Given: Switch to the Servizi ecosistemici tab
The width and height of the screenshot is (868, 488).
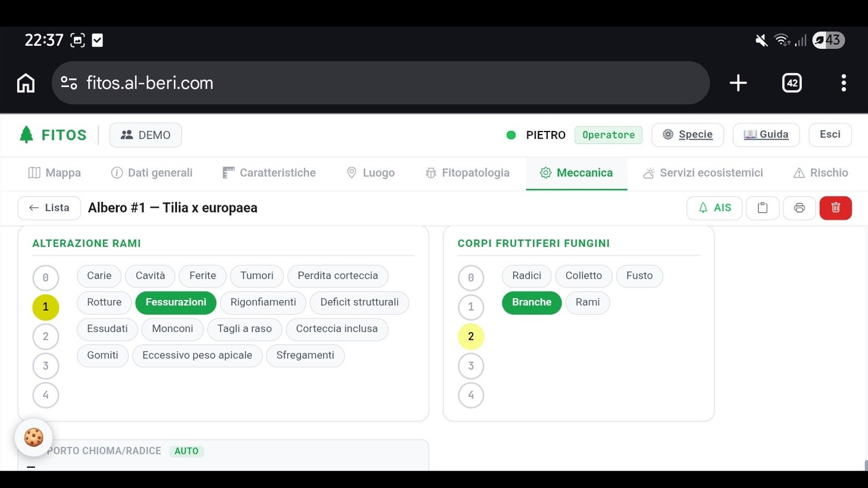Looking at the screenshot, I should [x=703, y=173].
